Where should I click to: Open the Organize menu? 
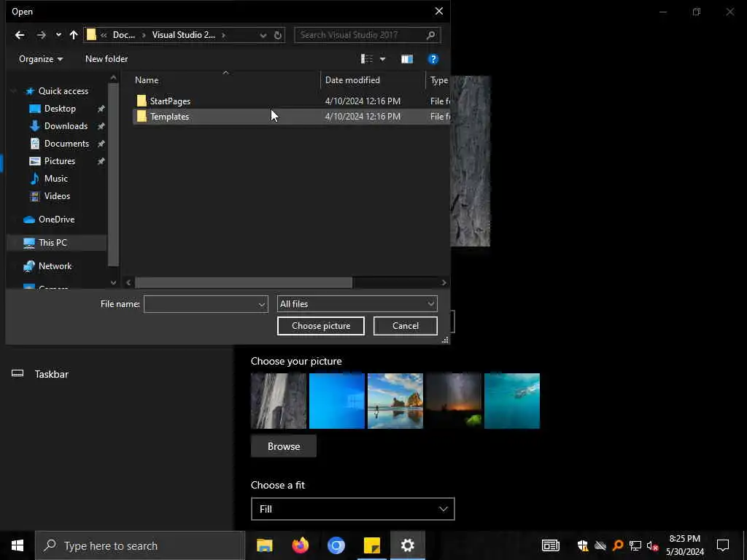[x=41, y=59]
